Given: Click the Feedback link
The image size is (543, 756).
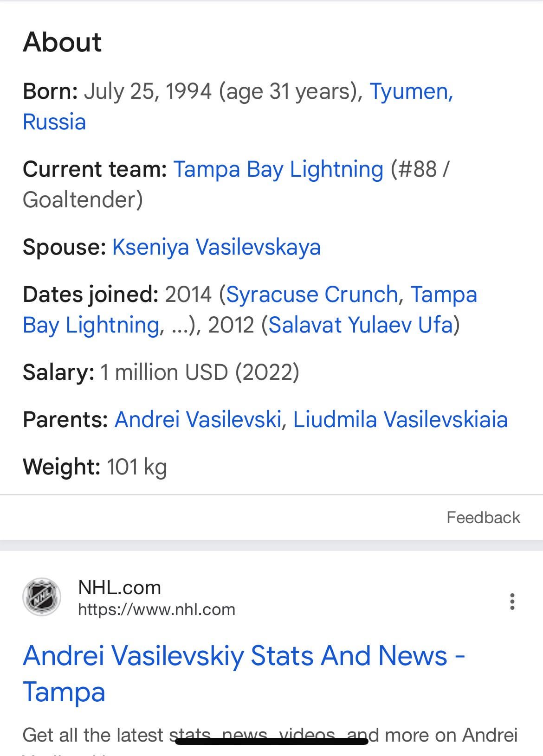Looking at the screenshot, I should [x=483, y=518].
